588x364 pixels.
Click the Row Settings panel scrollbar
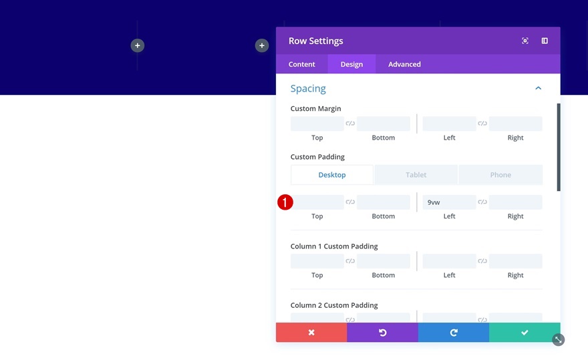(x=559, y=148)
